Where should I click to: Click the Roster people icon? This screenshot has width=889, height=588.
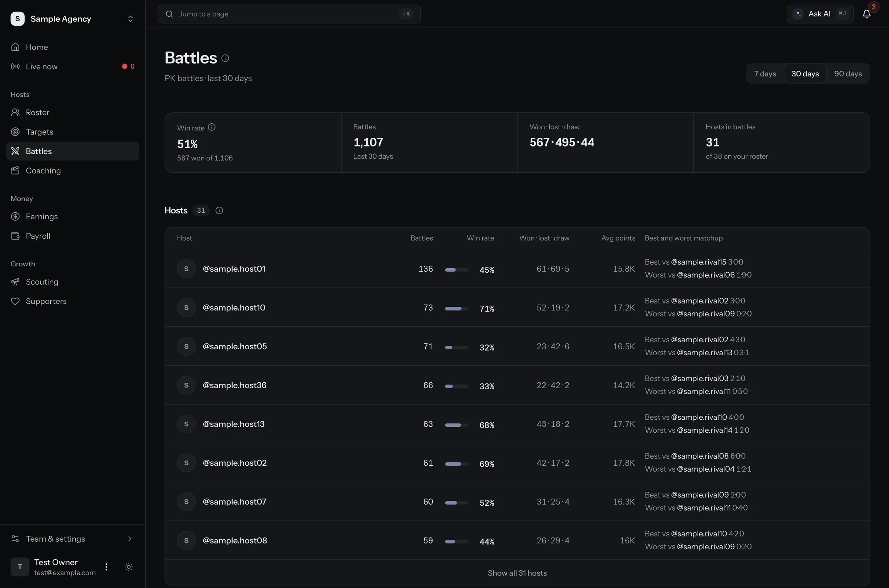coord(15,112)
